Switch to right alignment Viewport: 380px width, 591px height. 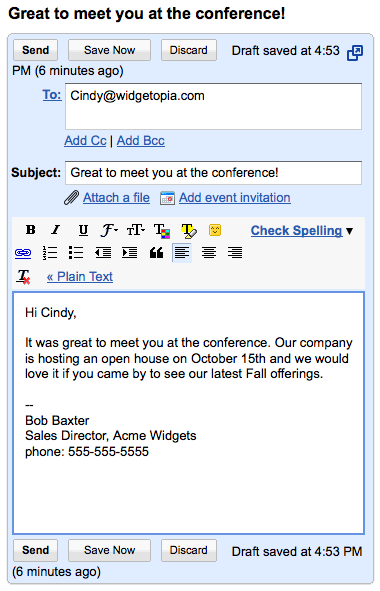[x=235, y=253]
